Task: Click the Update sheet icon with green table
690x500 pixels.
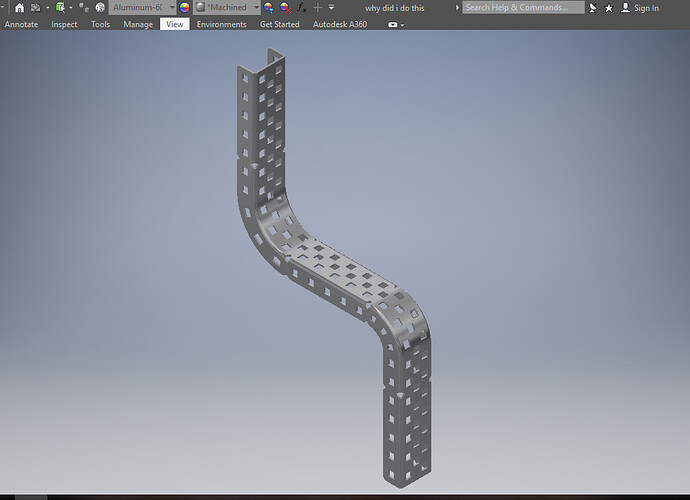Action: pyautogui.click(x=60, y=7)
